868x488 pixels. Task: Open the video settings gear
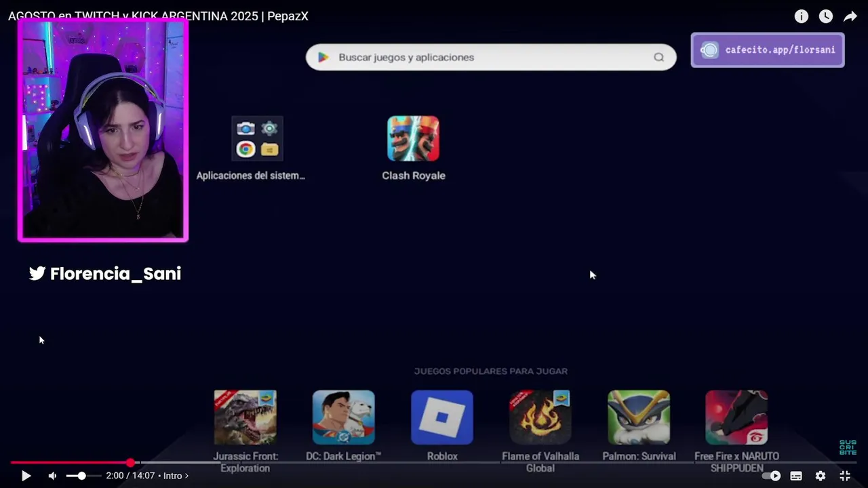point(821,476)
